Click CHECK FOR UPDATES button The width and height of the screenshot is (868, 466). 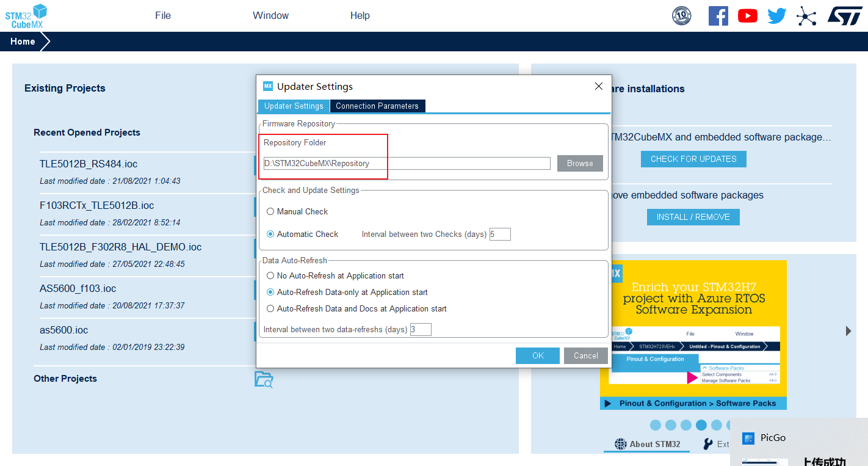pos(693,159)
